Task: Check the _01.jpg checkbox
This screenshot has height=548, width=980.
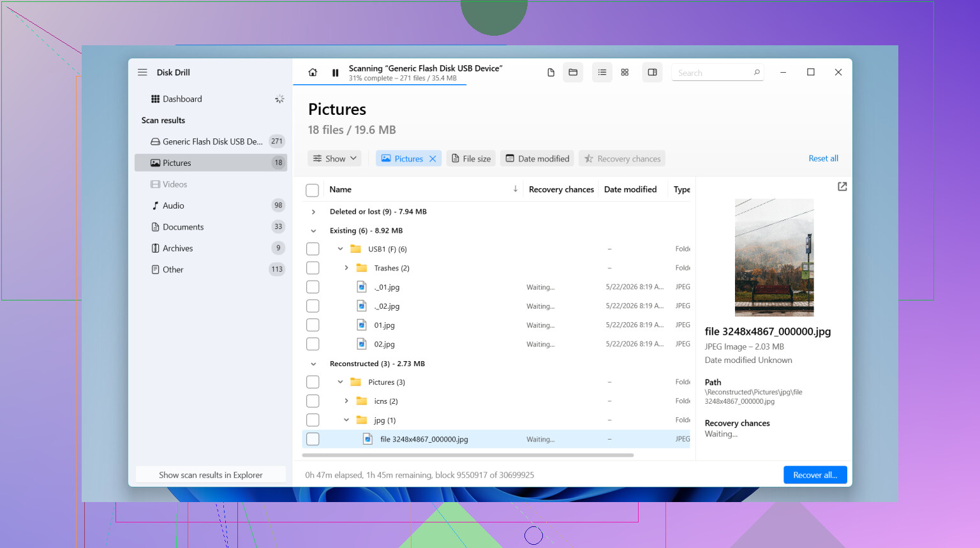Action: (313, 287)
